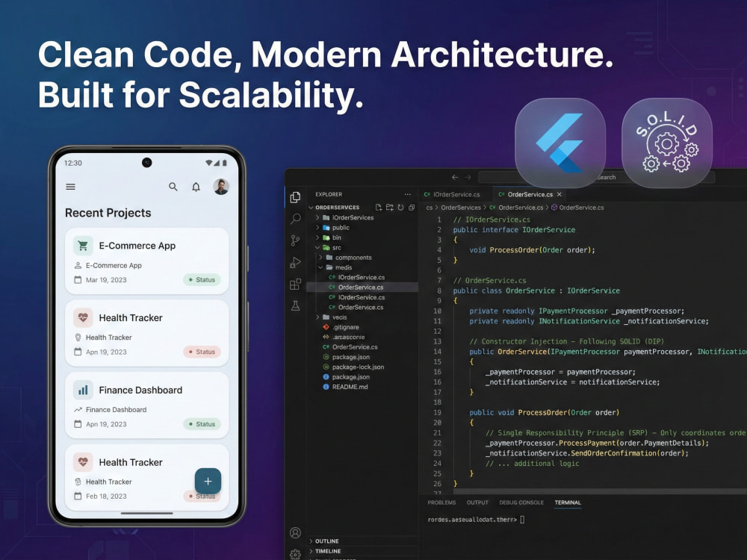The image size is (747, 560).
Task: Click the New File icon in the explorer
Action: tap(379, 207)
